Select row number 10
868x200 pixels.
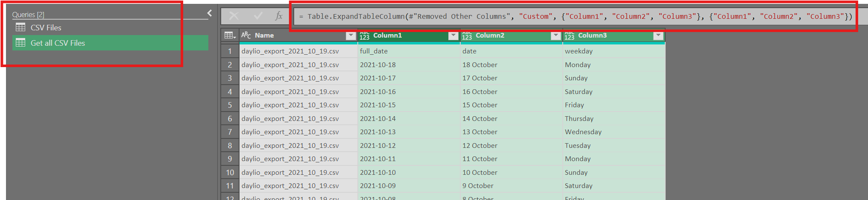(x=230, y=173)
